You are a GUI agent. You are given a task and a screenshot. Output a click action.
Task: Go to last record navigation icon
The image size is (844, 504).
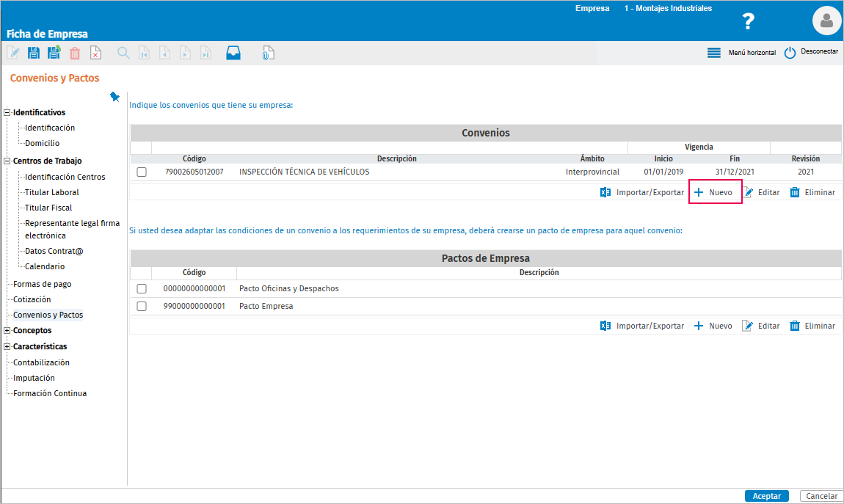205,53
